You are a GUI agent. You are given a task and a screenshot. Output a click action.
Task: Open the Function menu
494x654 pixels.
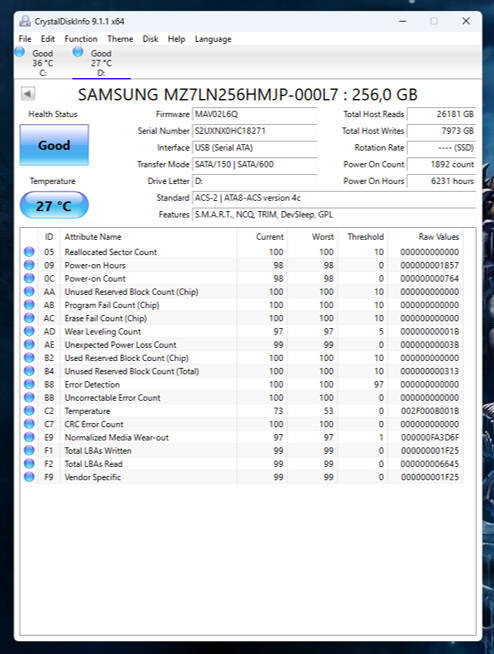pos(81,39)
